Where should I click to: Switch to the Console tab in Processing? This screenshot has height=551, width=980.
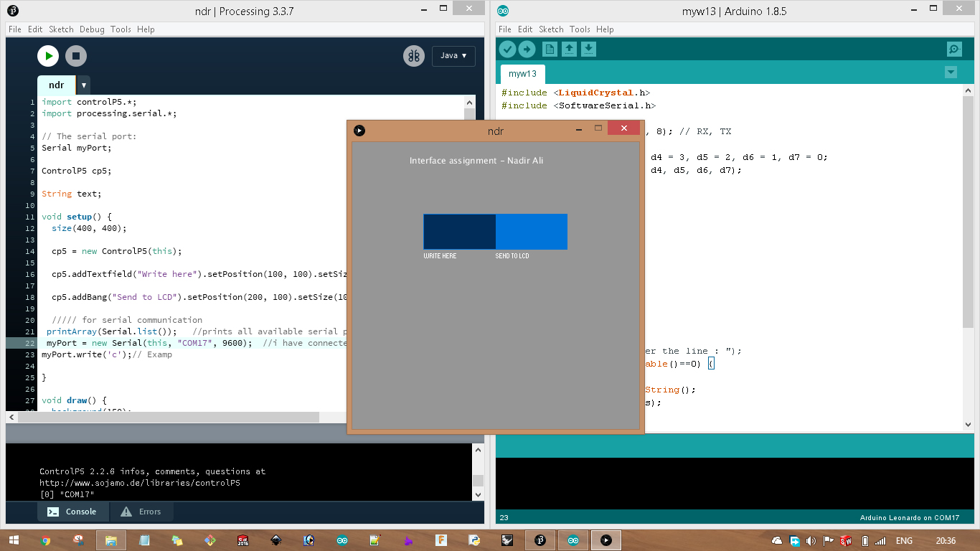point(72,512)
